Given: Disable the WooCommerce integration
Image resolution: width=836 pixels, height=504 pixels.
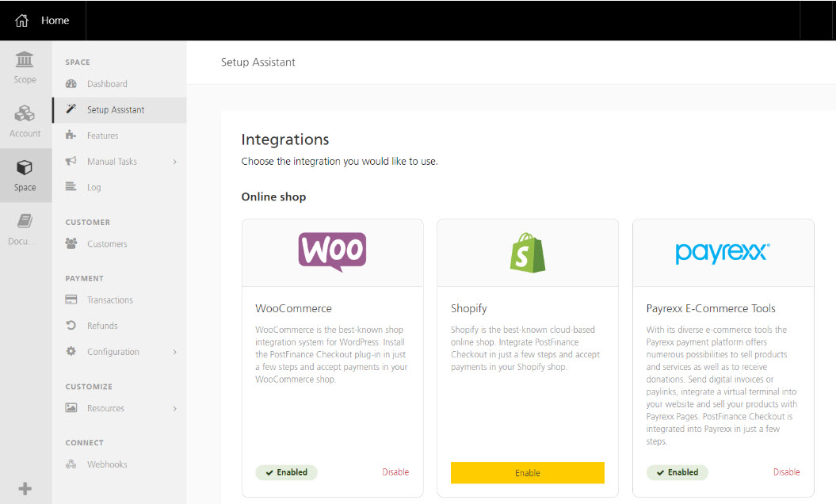Looking at the screenshot, I should coord(395,472).
